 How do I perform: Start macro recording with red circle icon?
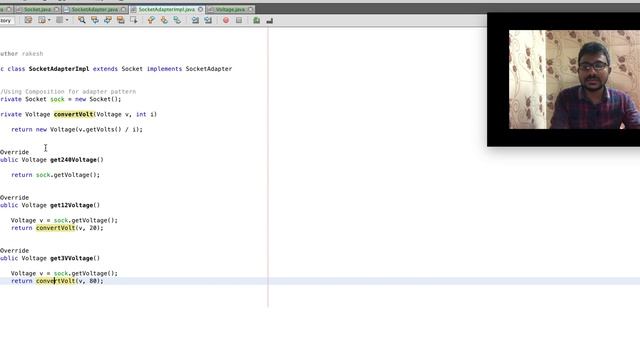pos(226,20)
